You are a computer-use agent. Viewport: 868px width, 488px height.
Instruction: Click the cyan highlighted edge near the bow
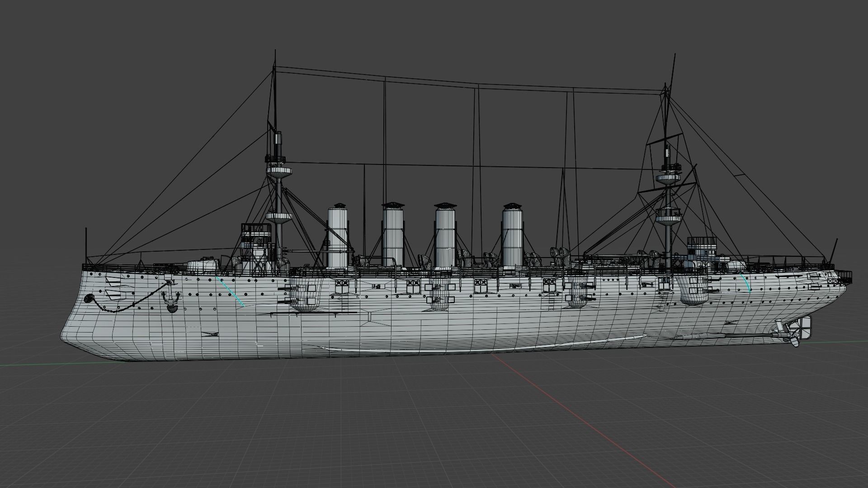(230, 291)
